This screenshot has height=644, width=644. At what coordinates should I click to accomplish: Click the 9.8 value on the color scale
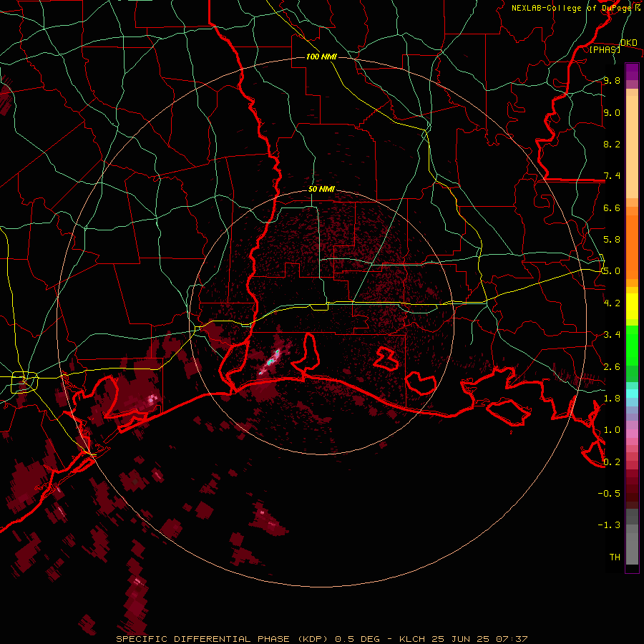click(612, 80)
